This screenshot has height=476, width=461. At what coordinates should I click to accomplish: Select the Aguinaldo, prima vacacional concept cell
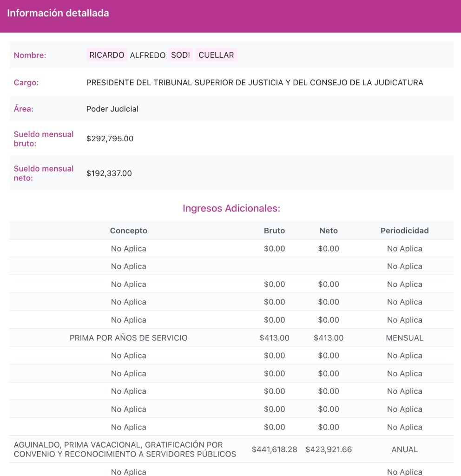125,450
